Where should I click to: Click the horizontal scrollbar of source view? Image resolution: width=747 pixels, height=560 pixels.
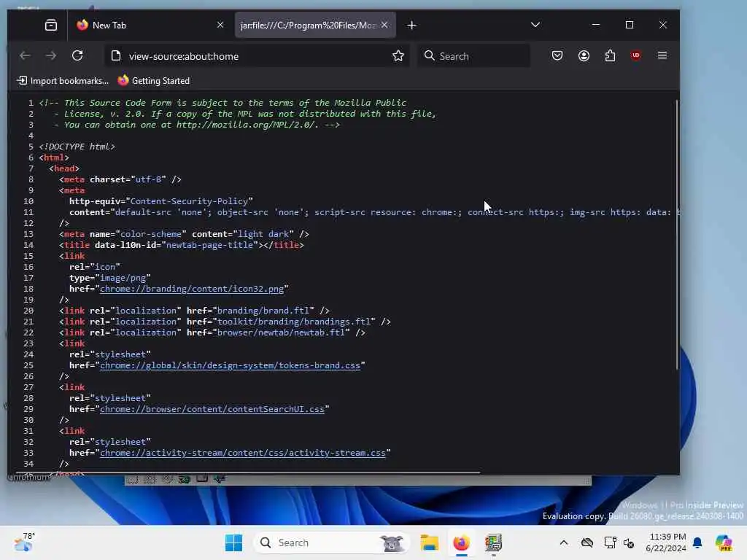coord(248,472)
